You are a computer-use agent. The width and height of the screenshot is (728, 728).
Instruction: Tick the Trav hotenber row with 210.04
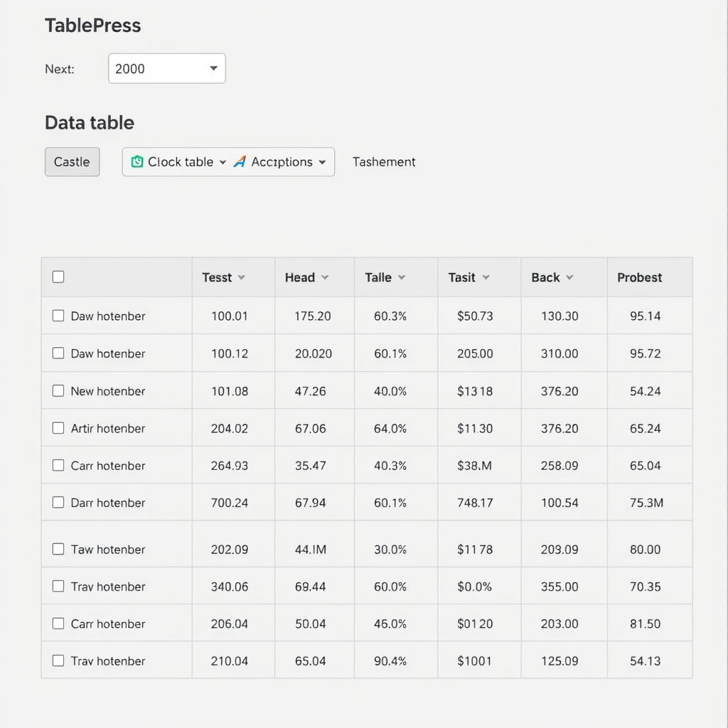click(58, 660)
